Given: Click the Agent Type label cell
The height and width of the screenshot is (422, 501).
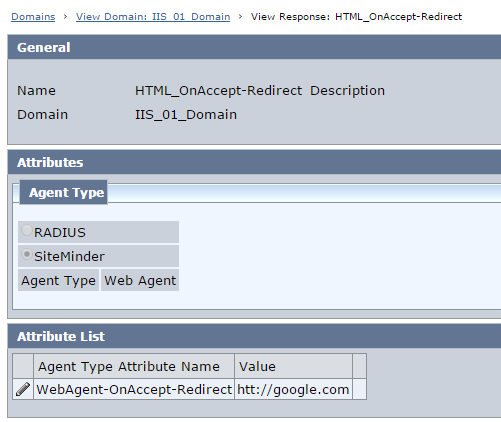Looking at the screenshot, I should pos(58,280).
